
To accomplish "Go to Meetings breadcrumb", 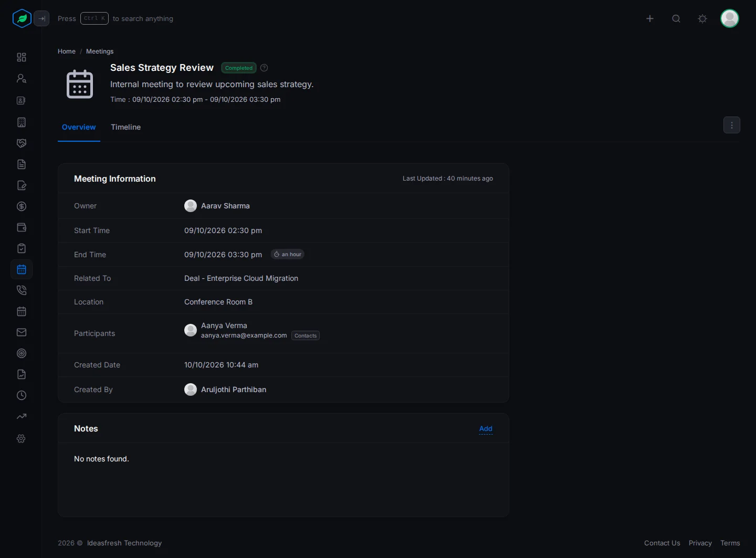I will pos(100,51).
